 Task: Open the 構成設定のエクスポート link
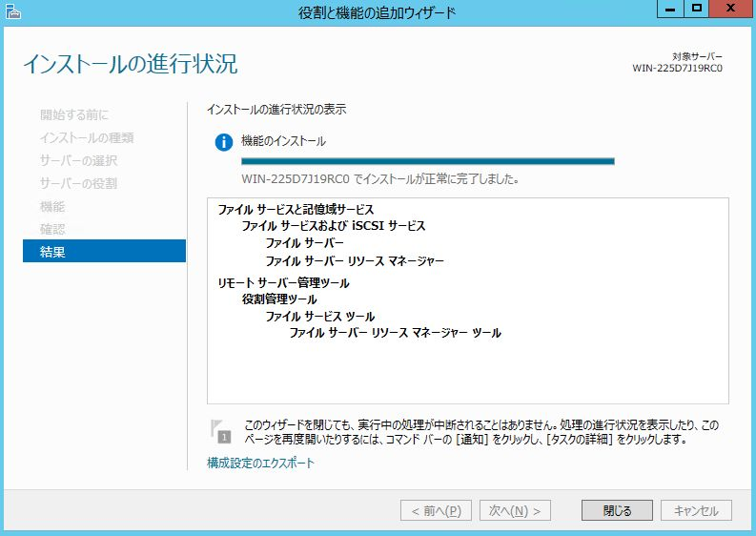260,464
